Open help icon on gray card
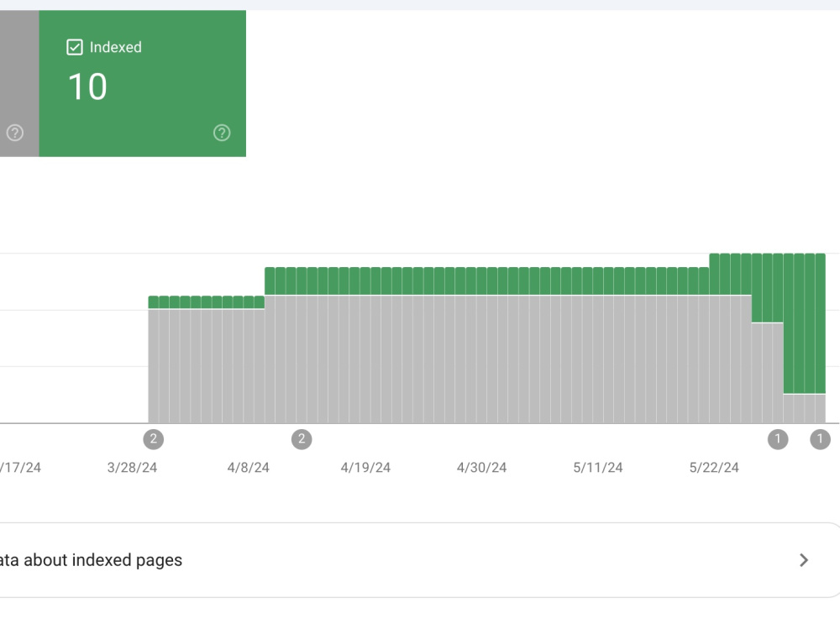The image size is (840, 629). point(15,133)
